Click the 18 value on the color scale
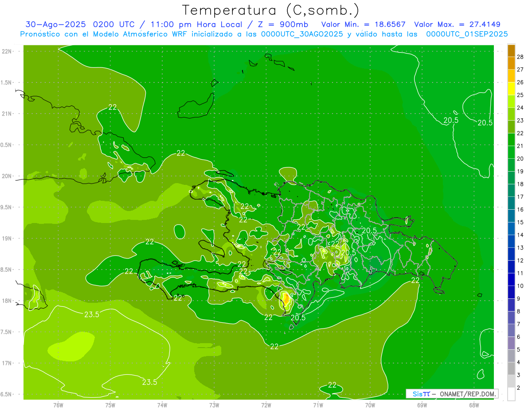This screenshot has width=532, height=411. tap(520, 184)
